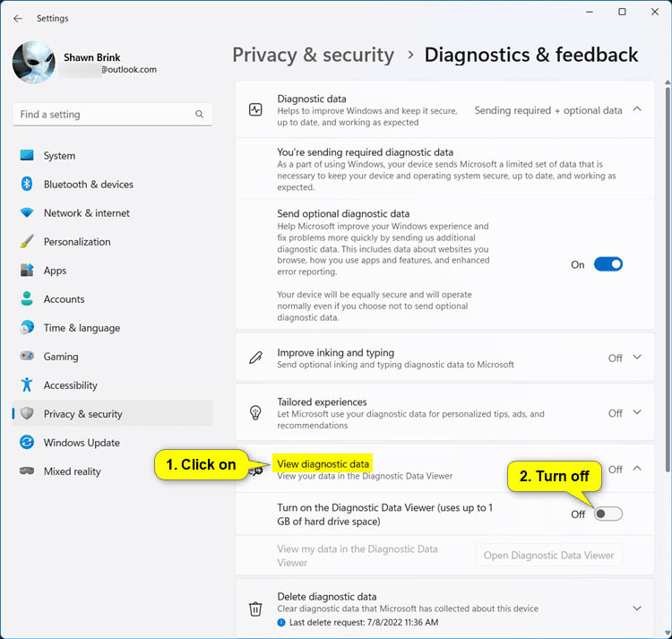Collapse the Diagnostic data section
This screenshot has height=639, width=672.
[637, 109]
